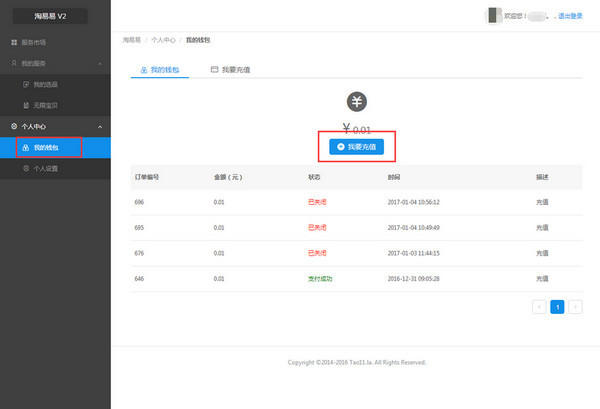Click the 无限宝贝 icon in sidebar
The height and width of the screenshot is (409, 600).
click(x=26, y=105)
